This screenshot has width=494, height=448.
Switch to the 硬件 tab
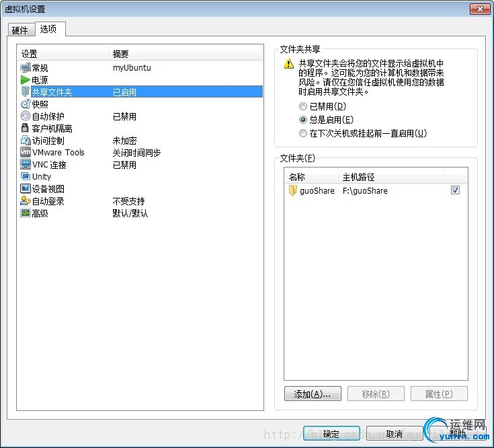tap(20, 30)
